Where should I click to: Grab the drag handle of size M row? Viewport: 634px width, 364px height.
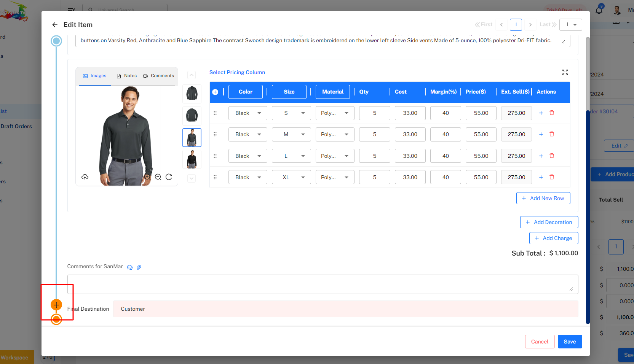click(x=215, y=134)
